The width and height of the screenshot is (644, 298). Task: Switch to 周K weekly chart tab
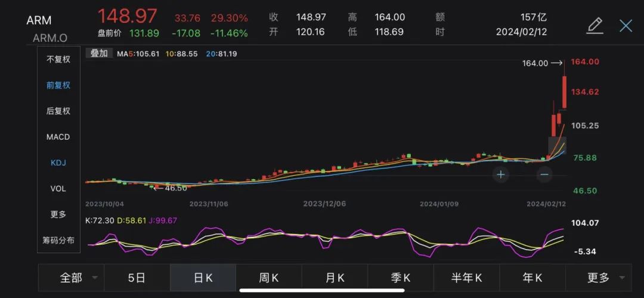tap(268, 278)
